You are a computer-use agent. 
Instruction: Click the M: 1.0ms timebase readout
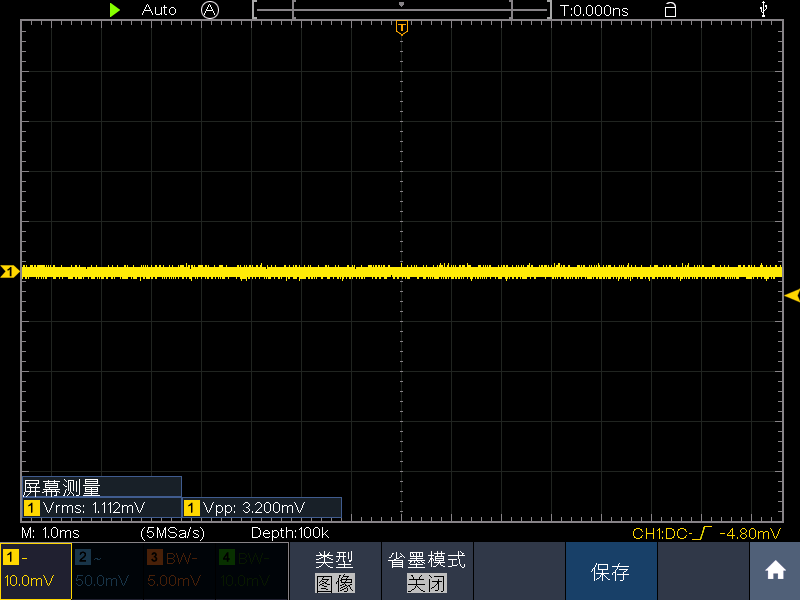tap(51, 533)
